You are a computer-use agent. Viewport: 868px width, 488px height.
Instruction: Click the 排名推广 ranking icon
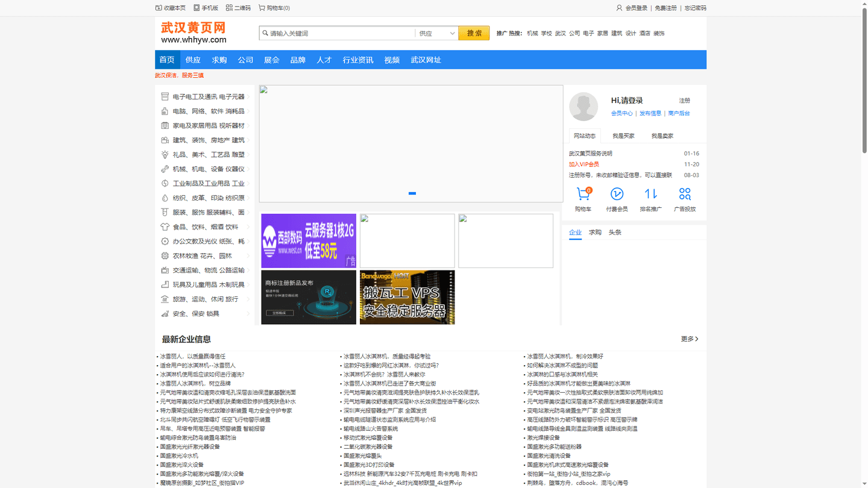[x=651, y=194]
